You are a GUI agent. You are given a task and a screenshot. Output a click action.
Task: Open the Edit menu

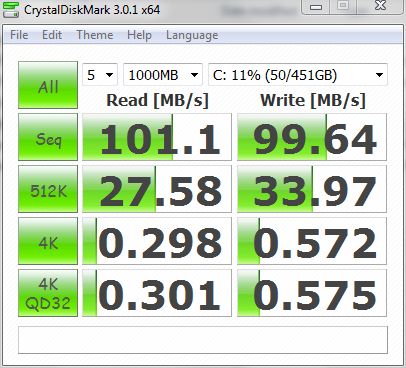click(52, 35)
